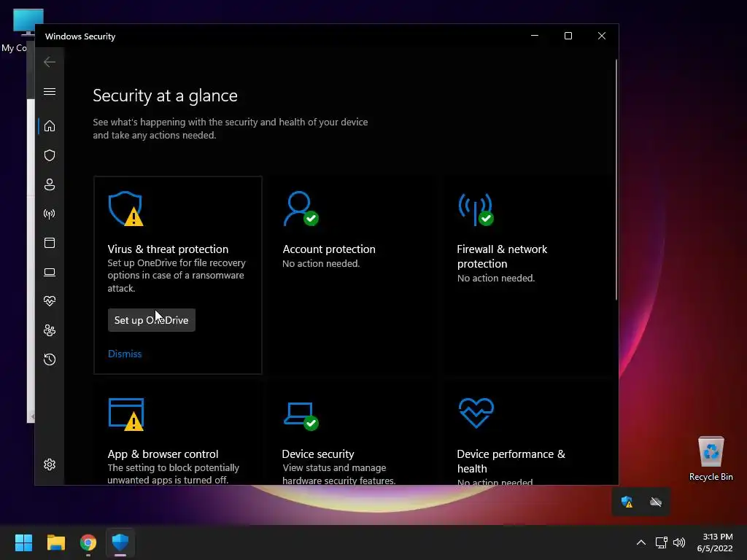Launch Google Chrome from the taskbar
Viewport: 747px width, 560px height.
(88, 542)
